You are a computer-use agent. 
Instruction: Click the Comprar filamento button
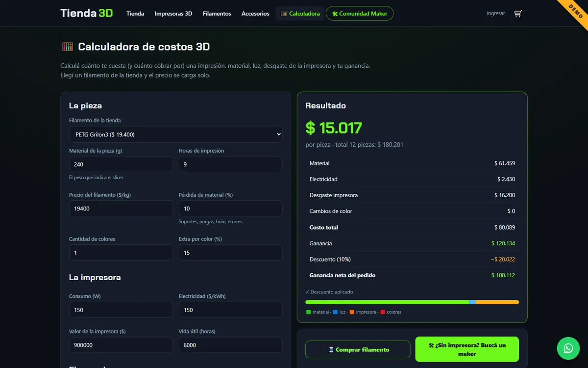click(x=358, y=350)
